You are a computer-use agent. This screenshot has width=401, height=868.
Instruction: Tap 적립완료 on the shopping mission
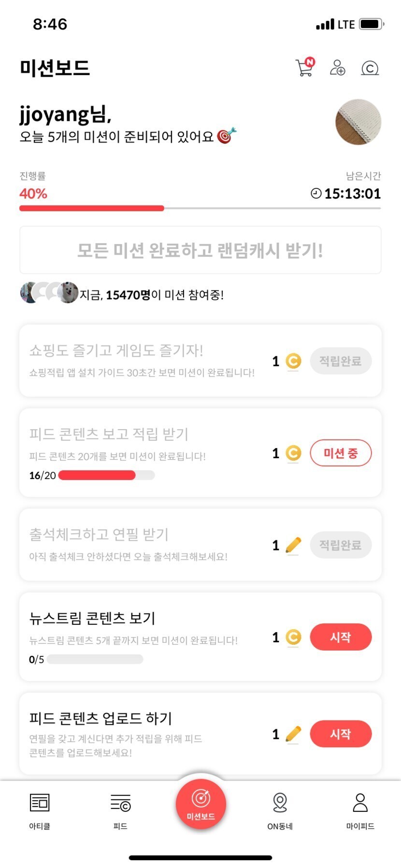click(x=341, y=361)
